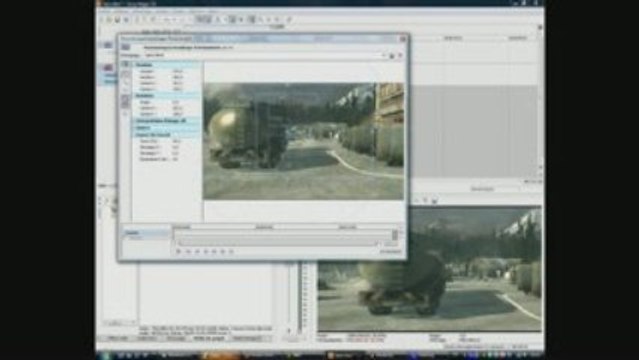The width and height of the screenshot is (639, 360).
Task: Select the highlighted lower track header icon
Action: 108,68
